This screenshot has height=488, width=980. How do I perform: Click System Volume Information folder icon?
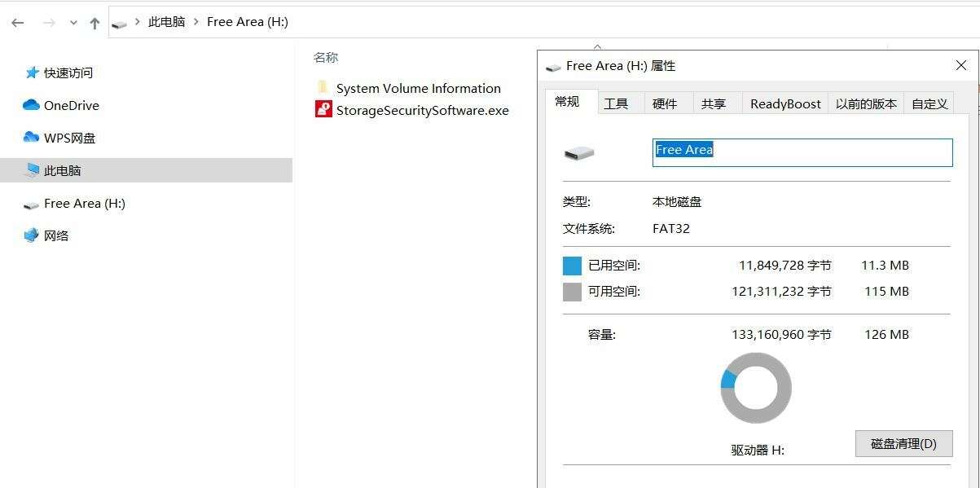[323, 88]
